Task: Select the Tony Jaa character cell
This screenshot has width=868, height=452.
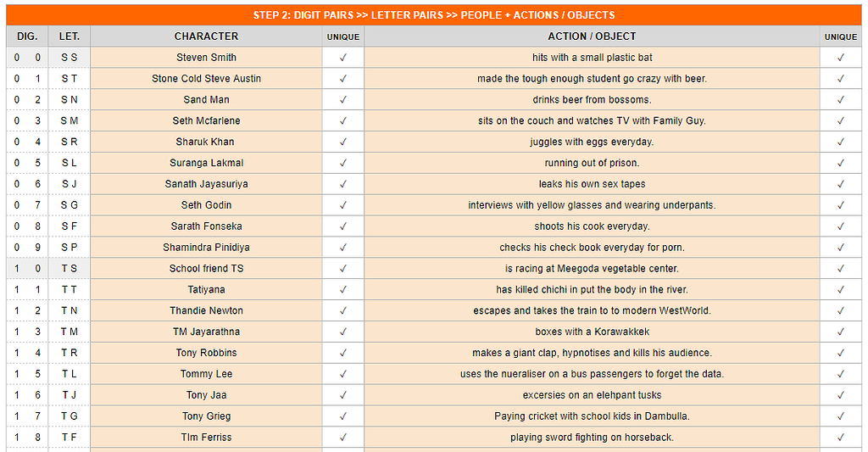Action: click(206, 395)
